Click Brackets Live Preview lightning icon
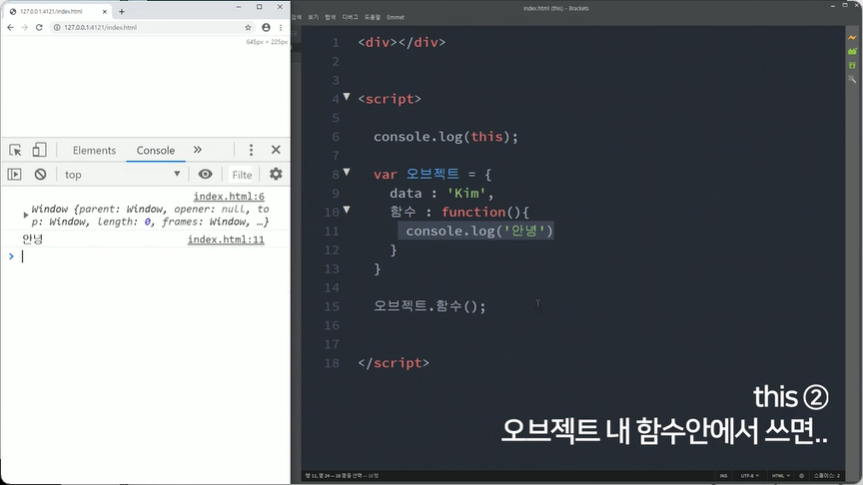863x485 pixels. (x=852, y=37)
